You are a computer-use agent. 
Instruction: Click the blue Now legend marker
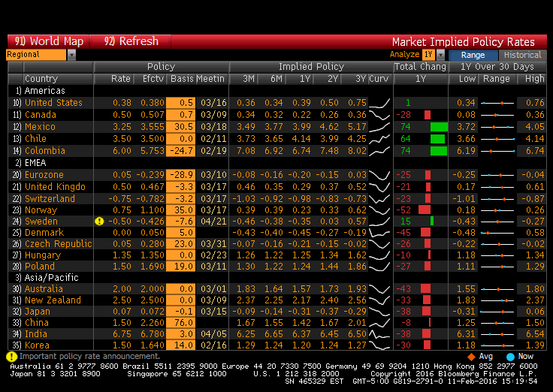coord(510,357)
